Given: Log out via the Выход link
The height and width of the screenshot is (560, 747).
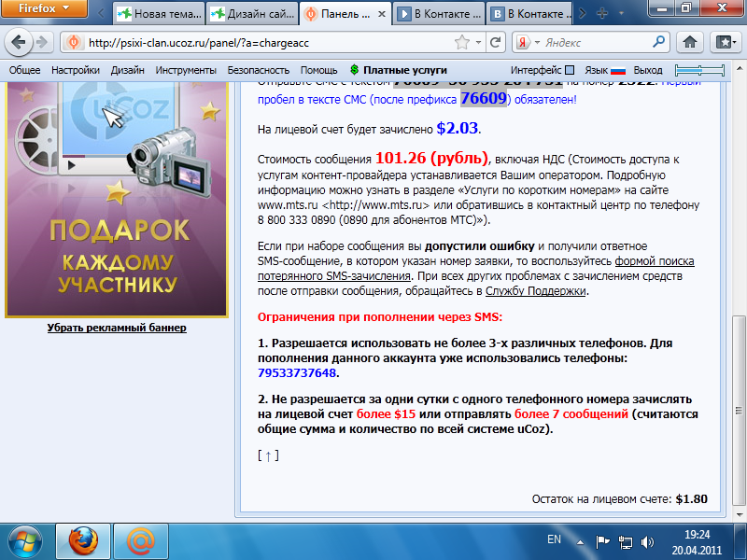Looking at the screenshot, I should click(x=648, y=71).
